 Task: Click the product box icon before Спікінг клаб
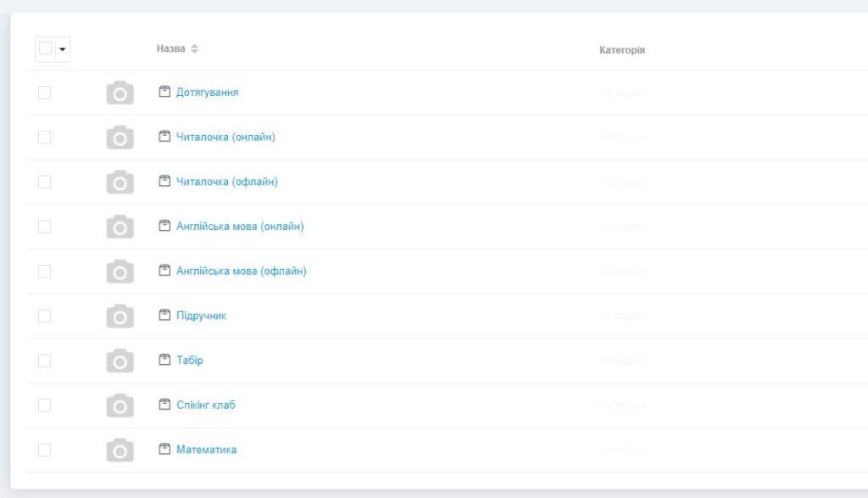point(164,405)
